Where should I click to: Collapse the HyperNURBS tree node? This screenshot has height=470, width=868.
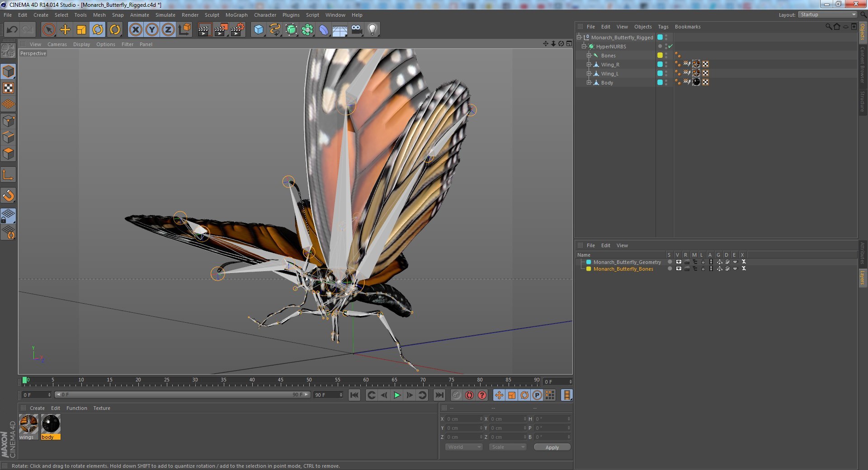[584, 47]
